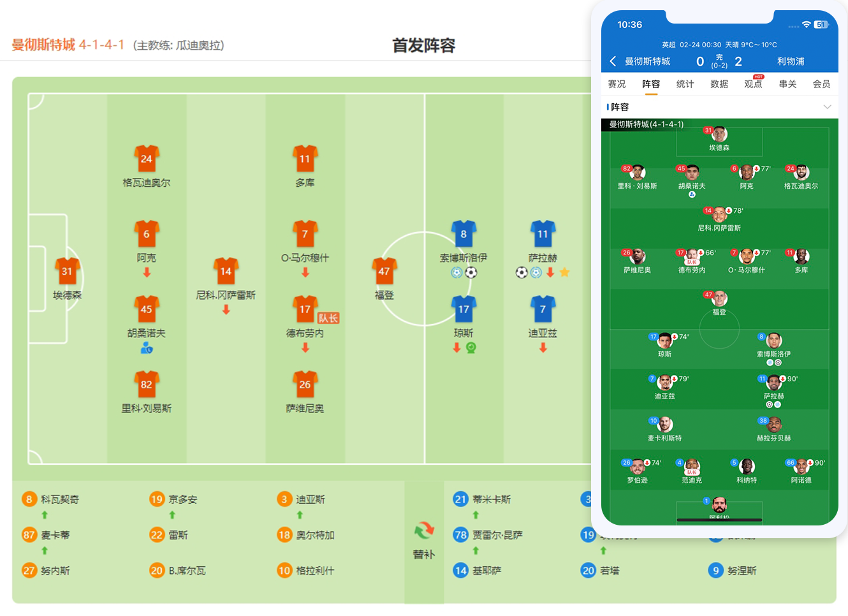Select substitute number 9 努涅斯
Viewport: 848px width, 616px height.
(733, 571)
